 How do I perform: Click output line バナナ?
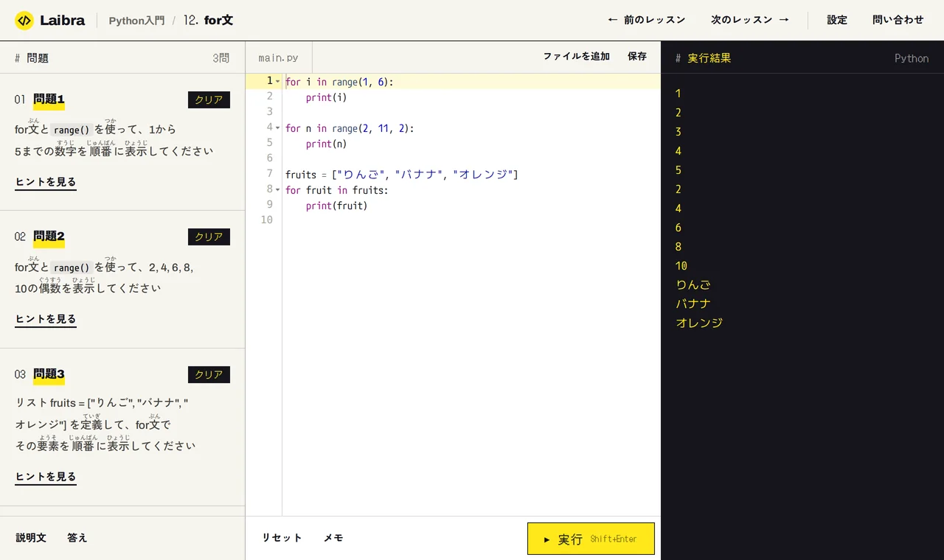(693, 304)
